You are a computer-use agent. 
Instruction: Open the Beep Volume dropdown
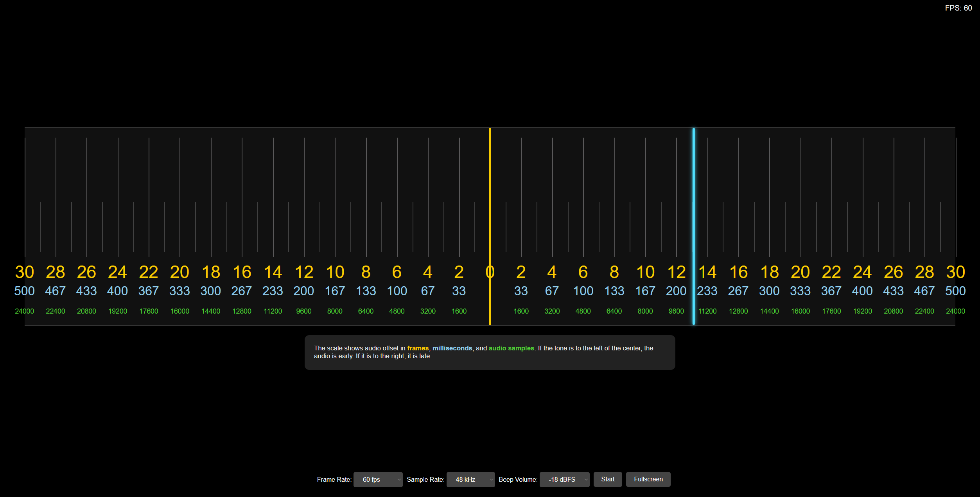564,479
